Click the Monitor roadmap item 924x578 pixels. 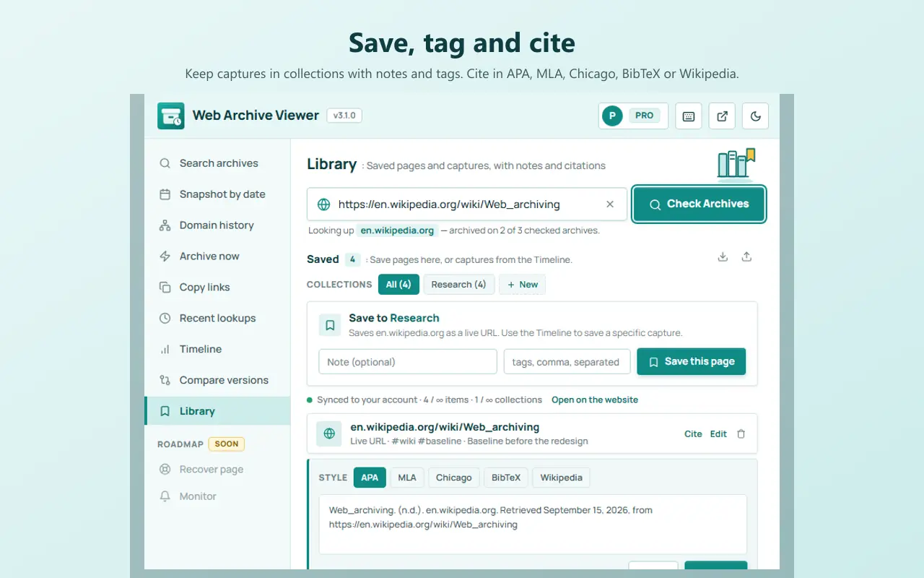217,496
